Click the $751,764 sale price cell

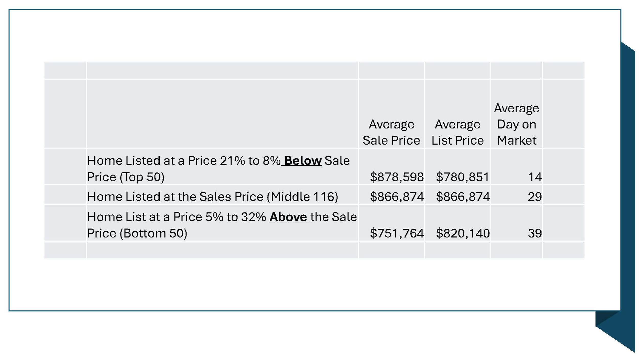(397, 233)
